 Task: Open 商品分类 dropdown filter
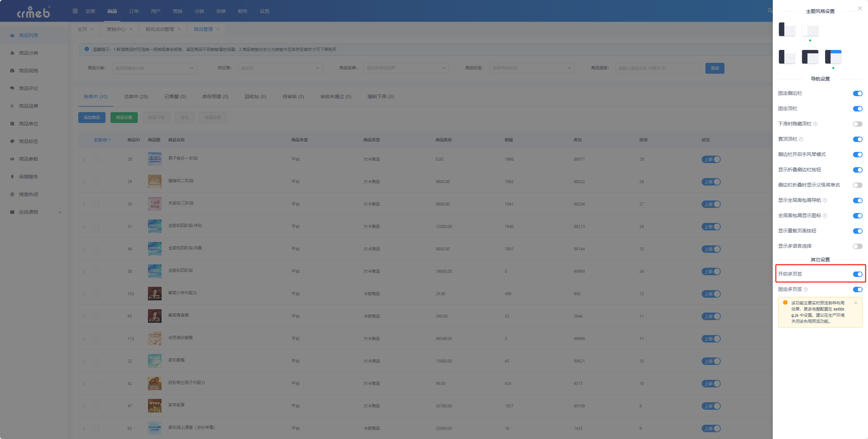[155, 68]
